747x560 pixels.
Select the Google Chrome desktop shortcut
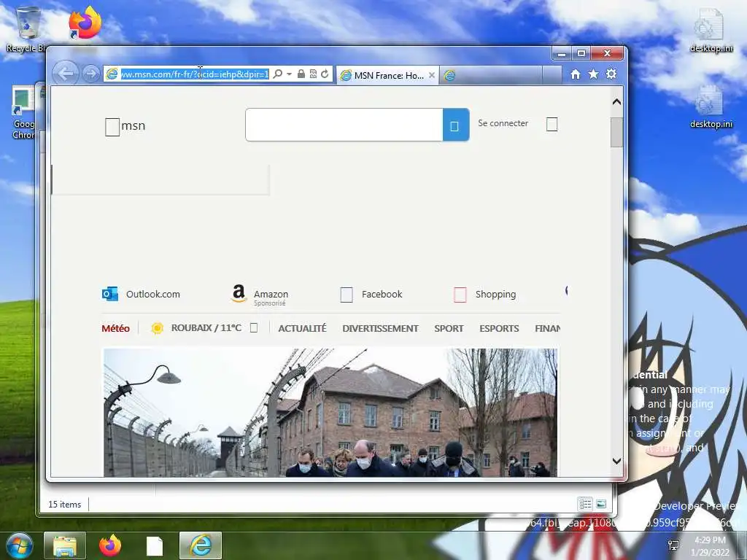pyautogui.click(x=24, y=112)
